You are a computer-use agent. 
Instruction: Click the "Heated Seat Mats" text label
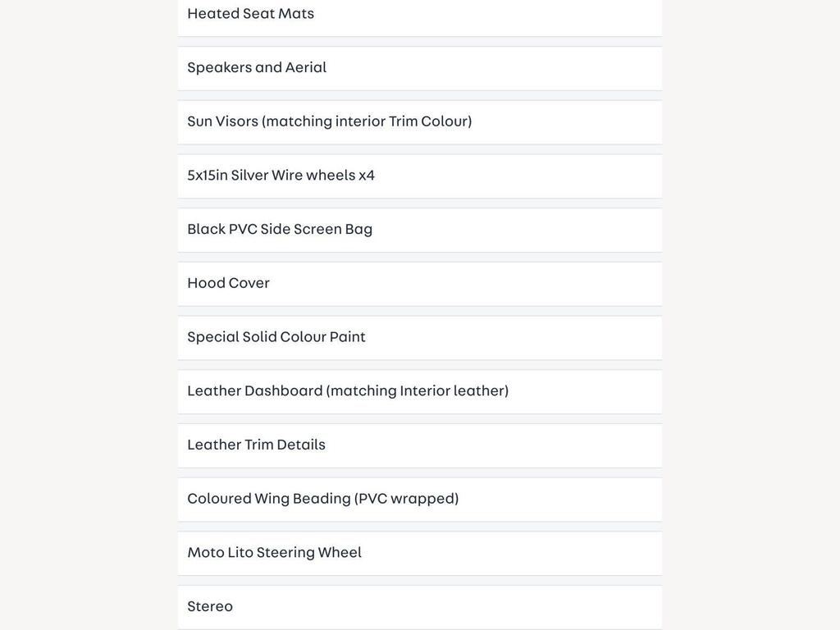tap(251, 13)
